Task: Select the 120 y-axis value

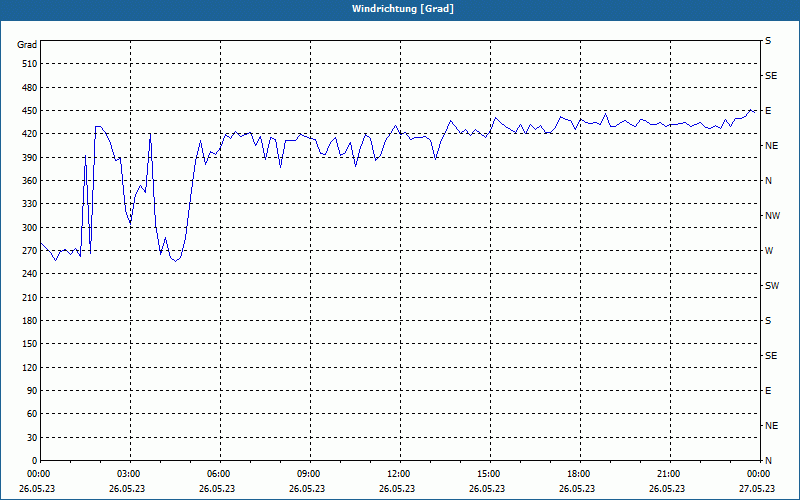Action: tap(30, 368)
